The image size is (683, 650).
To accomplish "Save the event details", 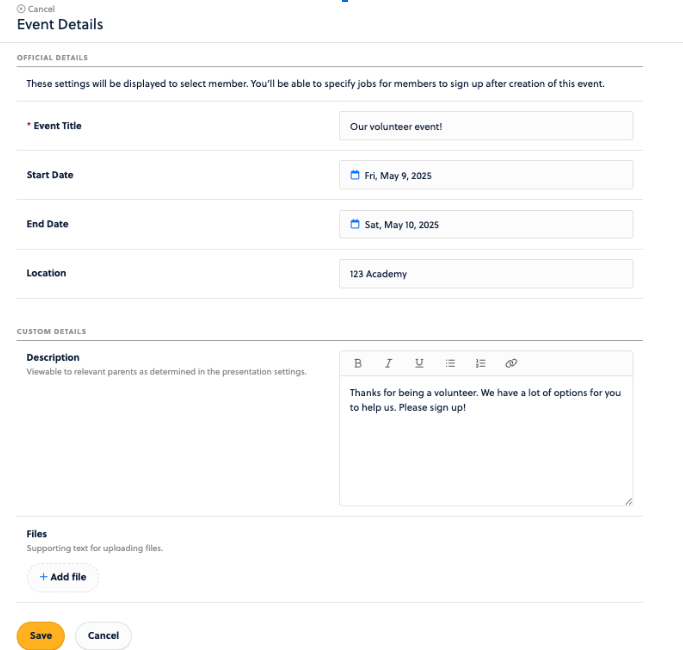I will tap(41, 636).
